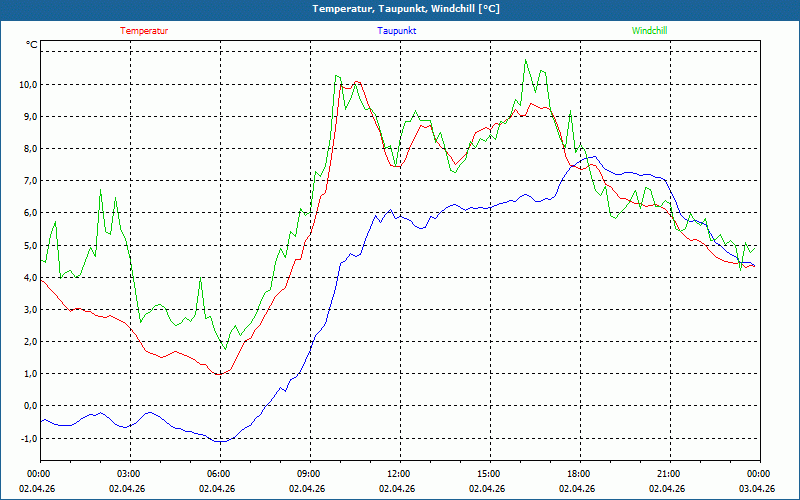Click the blue Taupunkt legend label

pos(397,31)
